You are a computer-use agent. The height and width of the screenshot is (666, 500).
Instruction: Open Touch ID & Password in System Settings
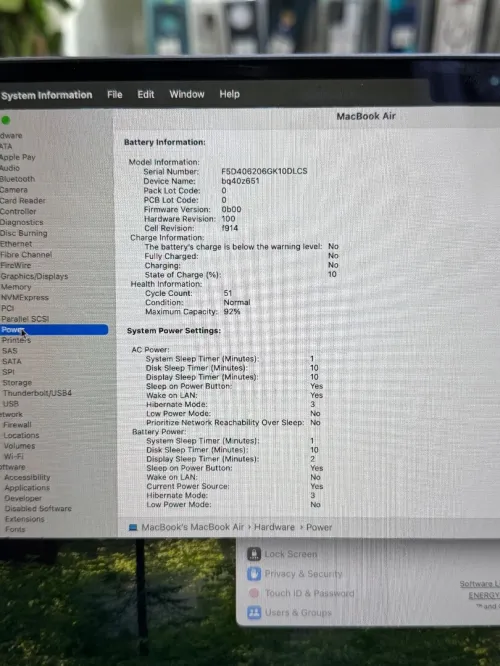point(301,593)
